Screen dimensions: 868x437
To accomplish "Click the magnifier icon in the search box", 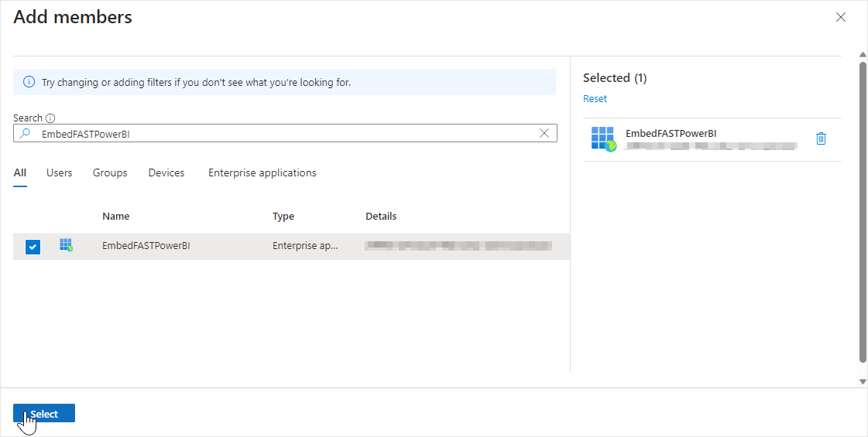I will [25, 133].
